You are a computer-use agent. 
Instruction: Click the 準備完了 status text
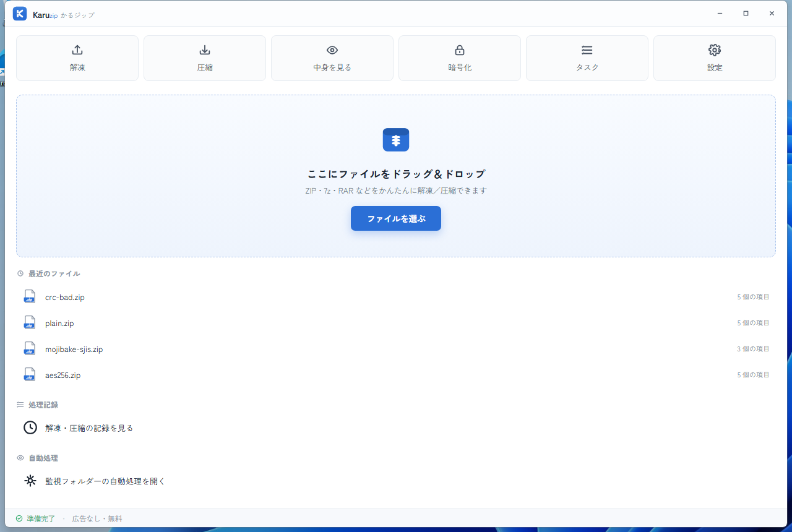tap(41, 519)
